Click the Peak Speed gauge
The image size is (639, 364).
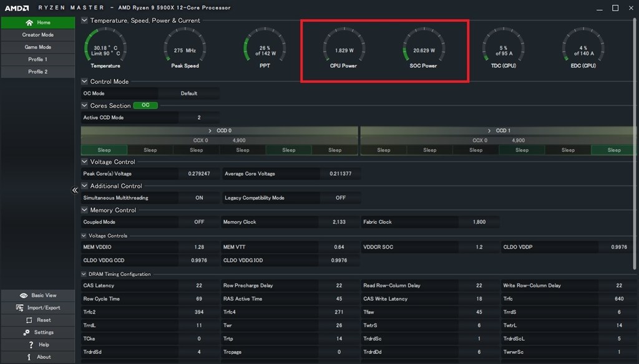(x=185, y=48)
